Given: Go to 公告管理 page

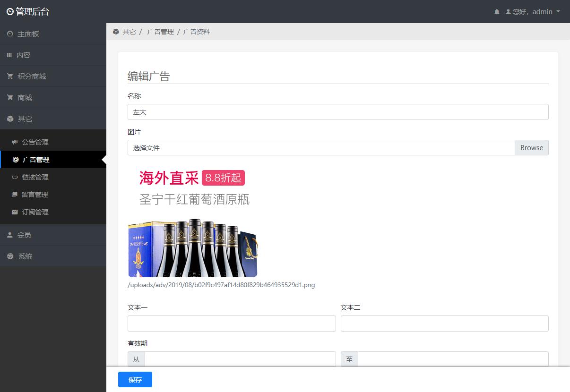Looking at the screenshot, I should coord(53,142).
